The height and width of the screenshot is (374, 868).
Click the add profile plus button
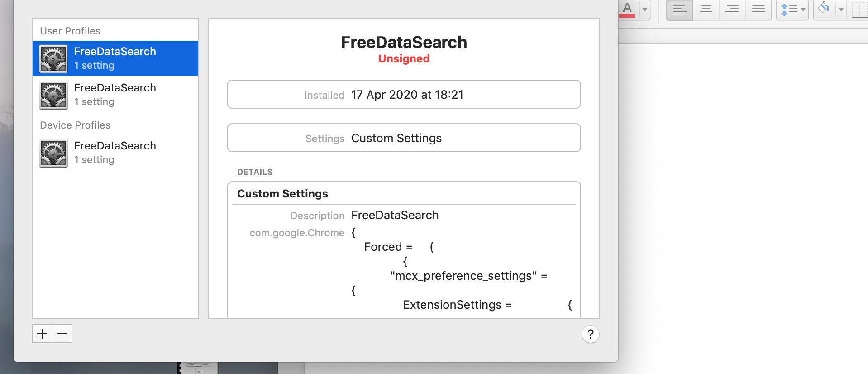[42, 334]
